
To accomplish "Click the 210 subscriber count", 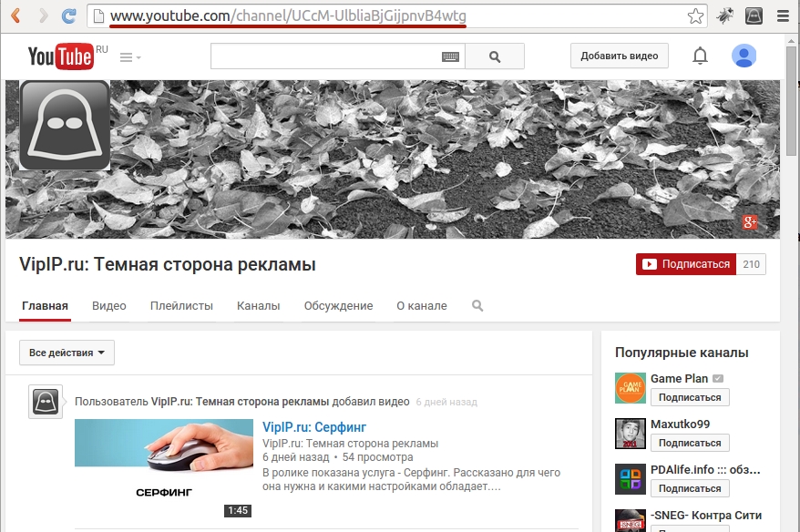I will point(751,264).
